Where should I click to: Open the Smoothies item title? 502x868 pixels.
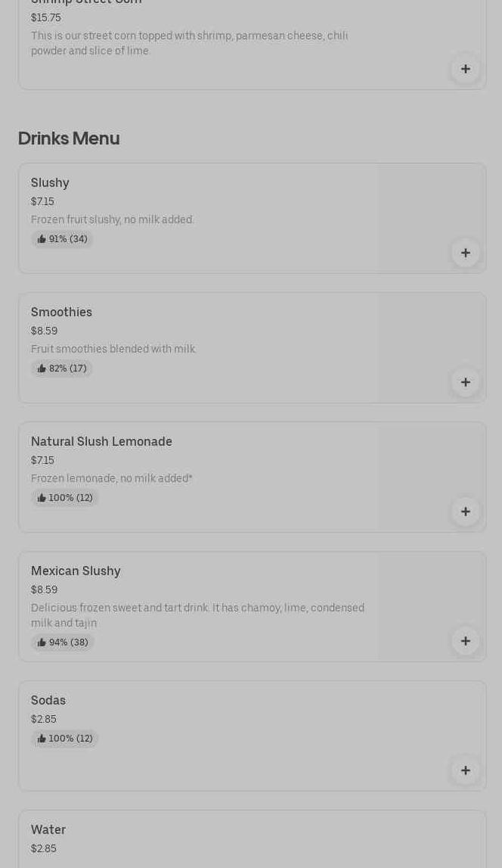pyautogui.click(x=61, y=313)
